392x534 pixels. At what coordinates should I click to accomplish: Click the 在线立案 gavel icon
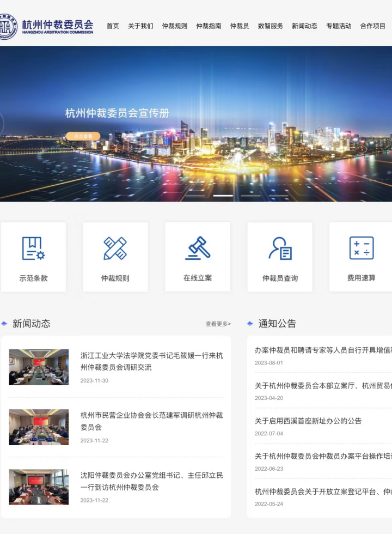pos(198,248)
